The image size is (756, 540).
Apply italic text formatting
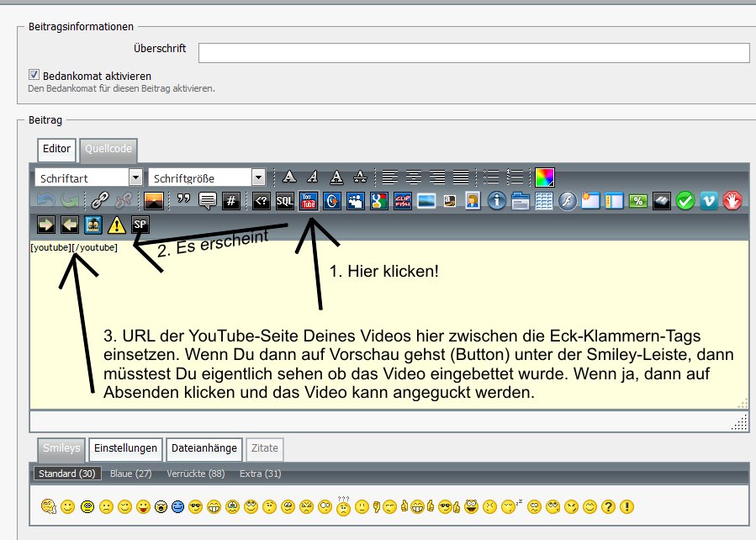313,177
